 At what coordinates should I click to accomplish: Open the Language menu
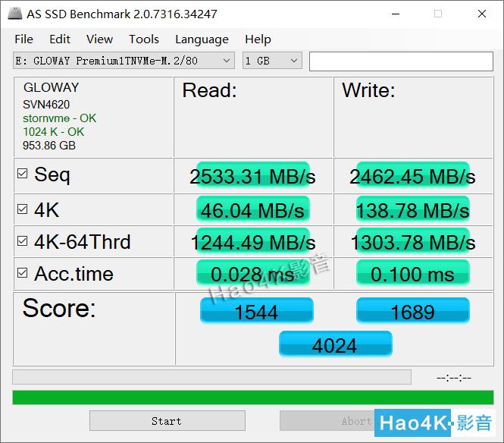pos(202,39)
